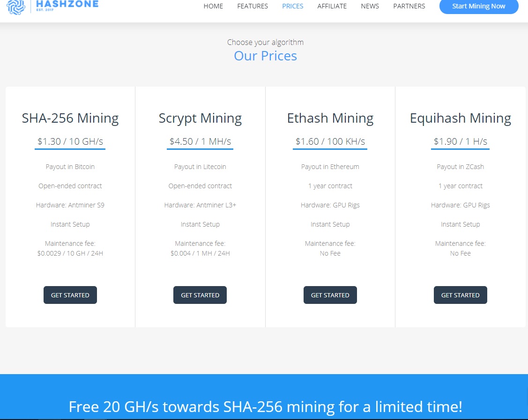Click the 'Free 20 GH/s towards SHA-256' banner text
The width and height of the screenshot is (528, 420).
click(265, 407)
